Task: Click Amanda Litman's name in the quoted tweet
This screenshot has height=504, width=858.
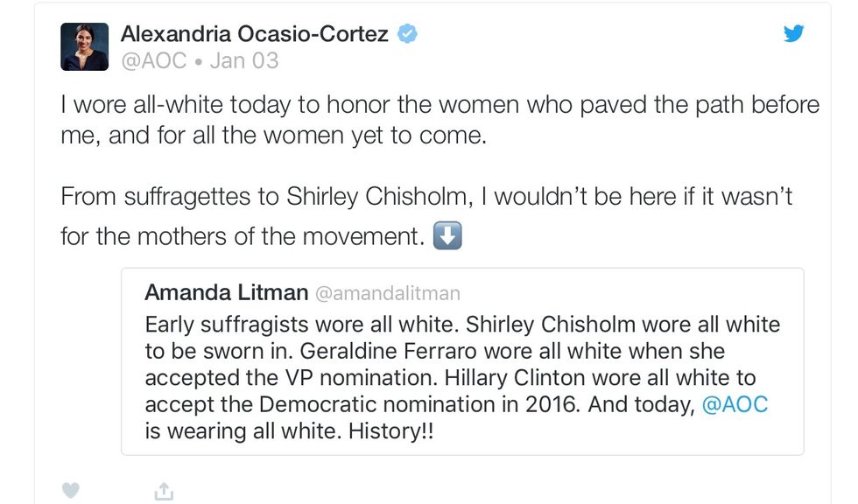Action: pyautogui.click(x=226, y=292)
